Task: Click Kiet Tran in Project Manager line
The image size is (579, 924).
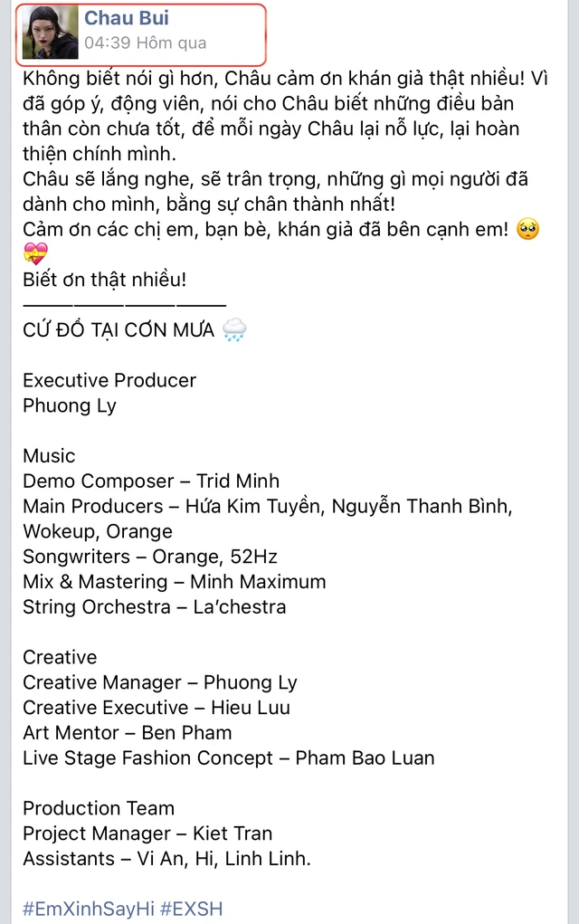Action: 233,834
